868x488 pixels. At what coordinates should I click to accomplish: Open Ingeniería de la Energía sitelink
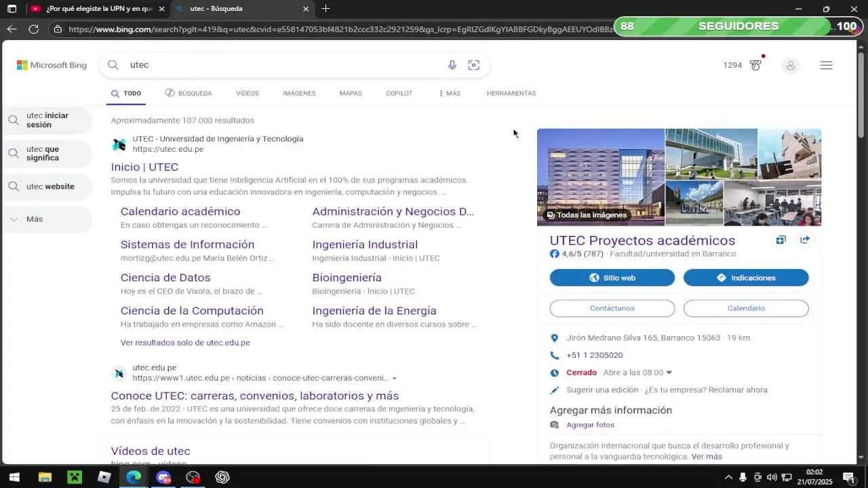374,311
